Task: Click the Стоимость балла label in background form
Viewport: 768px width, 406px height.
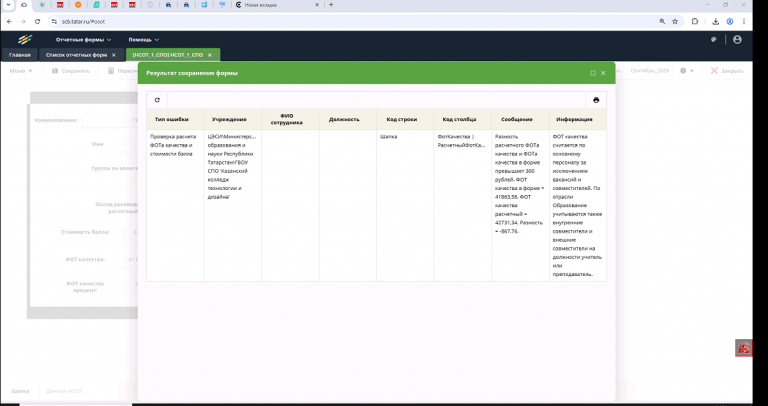Action: pyautogui.click(x=85, y=232)
